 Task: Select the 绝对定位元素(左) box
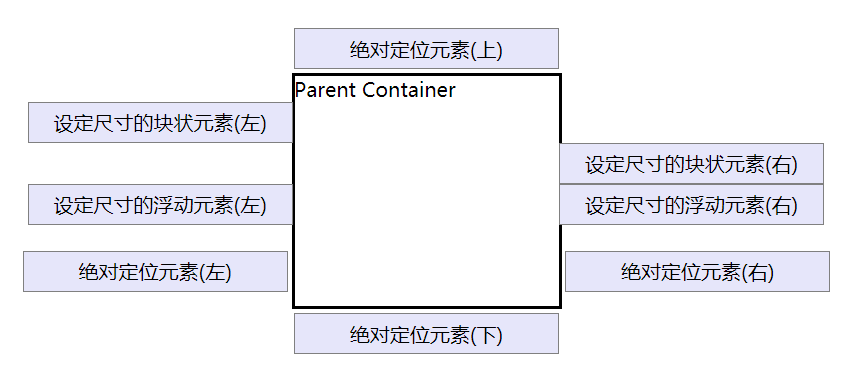click(x=155, y=272)
